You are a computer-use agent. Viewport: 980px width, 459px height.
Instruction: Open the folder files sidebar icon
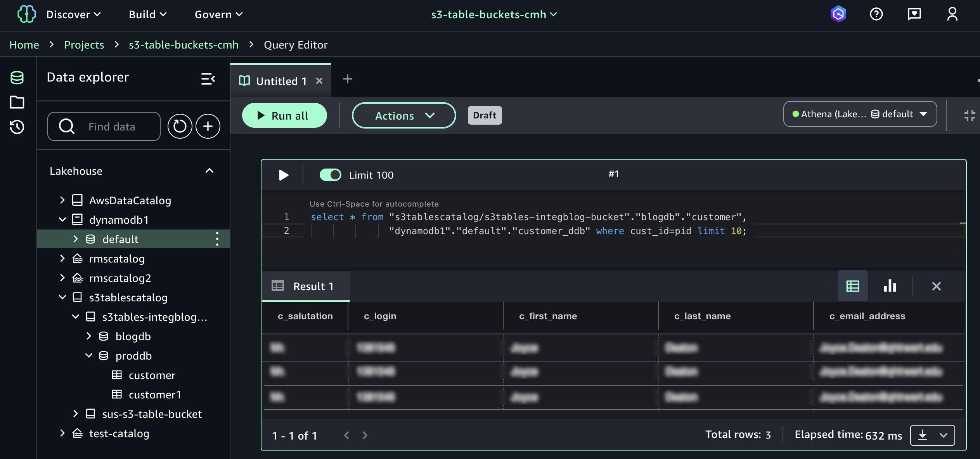click(17, 102)
